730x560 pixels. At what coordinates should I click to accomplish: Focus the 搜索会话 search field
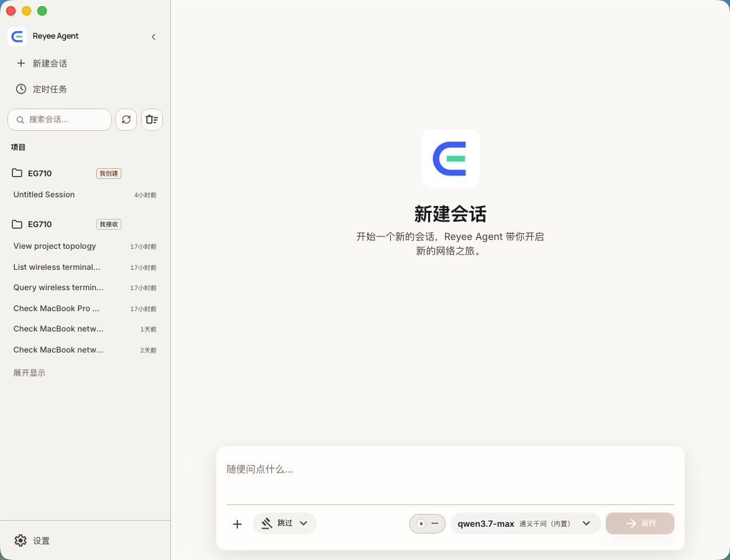[x=60, y=119]
